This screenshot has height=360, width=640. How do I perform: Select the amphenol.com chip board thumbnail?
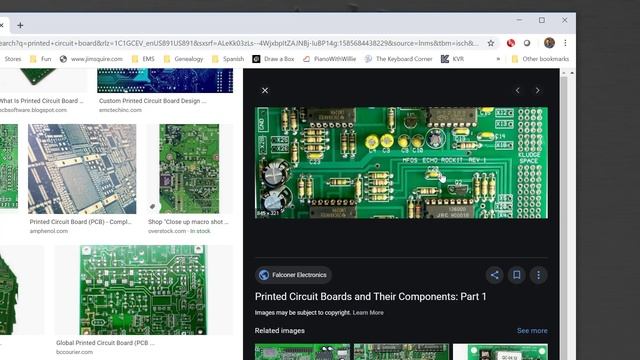click(82, 169)
